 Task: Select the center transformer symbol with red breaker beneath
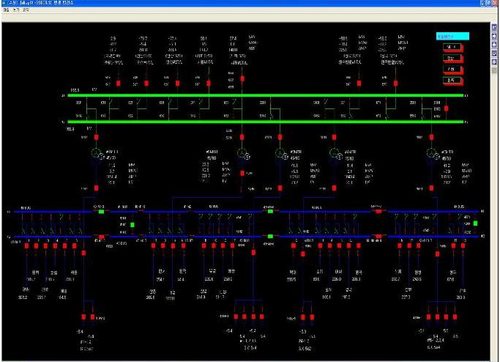(243, 154)
